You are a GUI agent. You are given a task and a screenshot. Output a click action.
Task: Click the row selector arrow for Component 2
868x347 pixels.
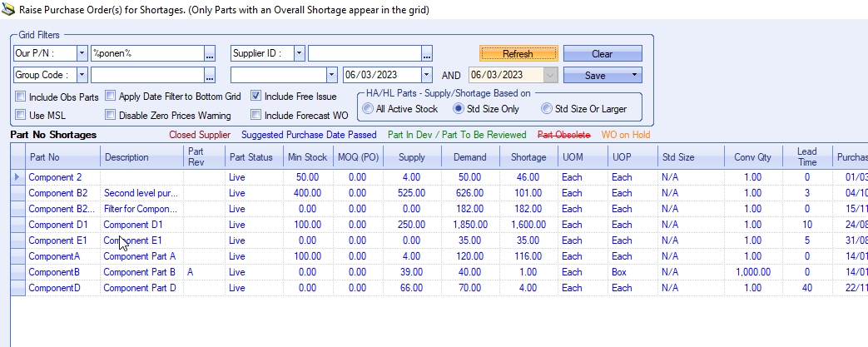pyautogui.click(x=17, y=177)
